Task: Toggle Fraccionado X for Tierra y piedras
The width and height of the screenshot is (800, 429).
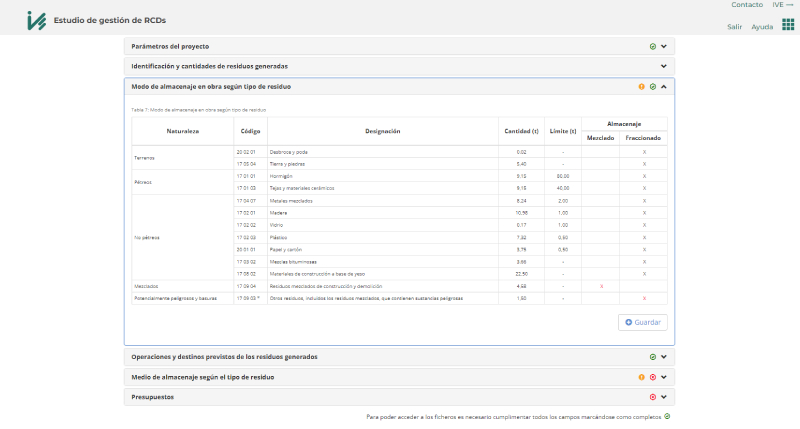Action: coord(644,164)
